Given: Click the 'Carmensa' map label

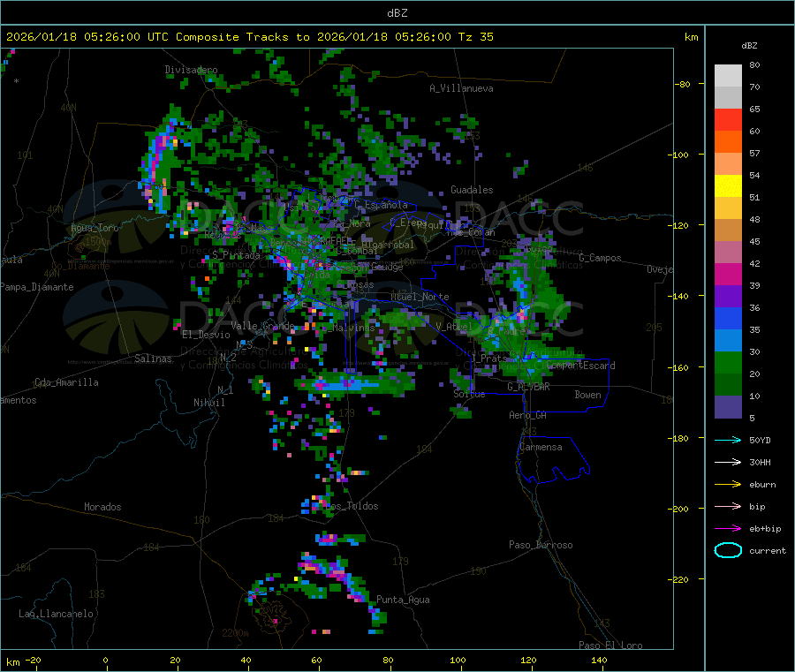Looking at the screenshot, I should click(541, 447).
